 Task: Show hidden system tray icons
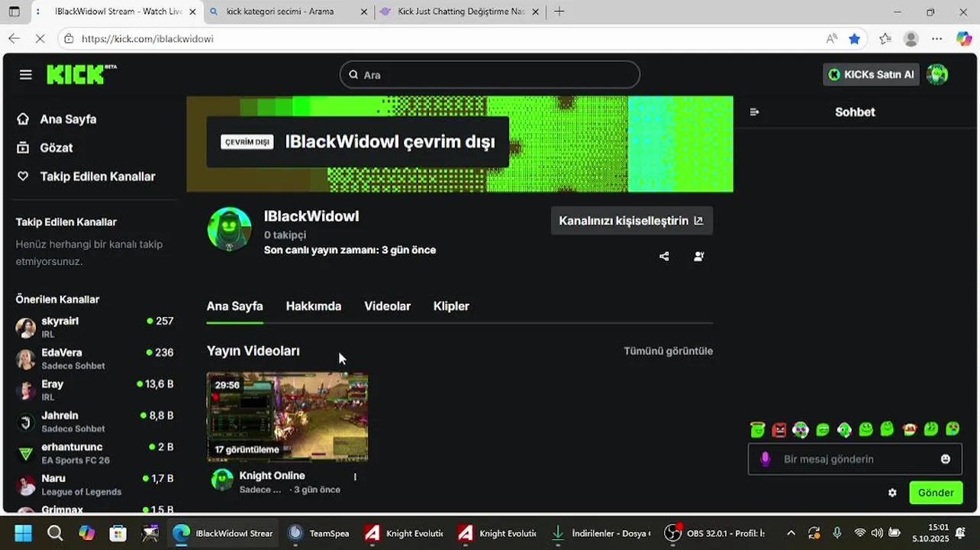(791, 533)
